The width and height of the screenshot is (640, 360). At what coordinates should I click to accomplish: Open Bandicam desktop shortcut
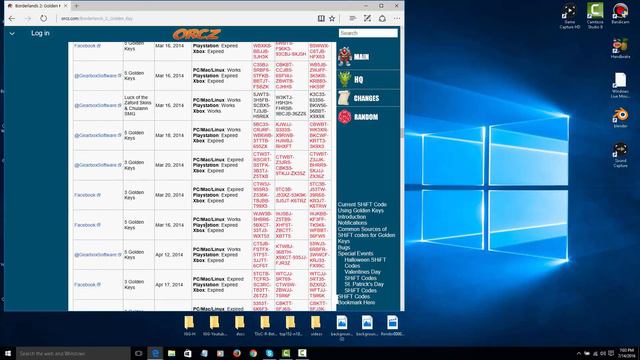620,13
